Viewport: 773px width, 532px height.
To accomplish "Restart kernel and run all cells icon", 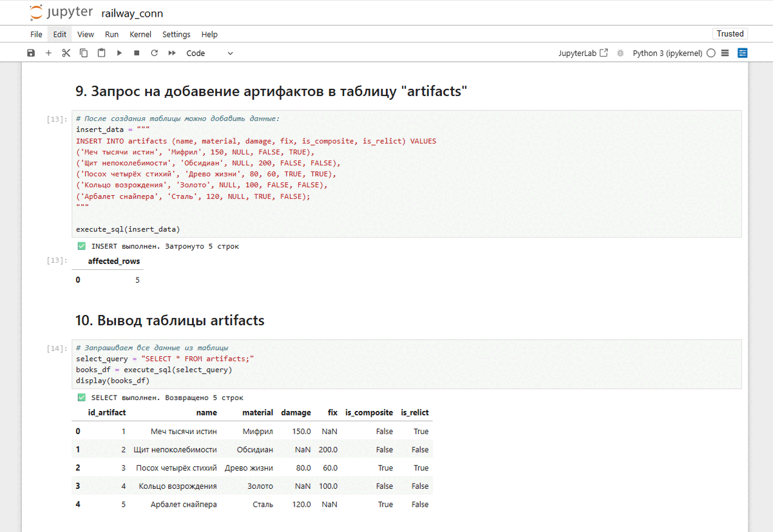I will (172, 53).
